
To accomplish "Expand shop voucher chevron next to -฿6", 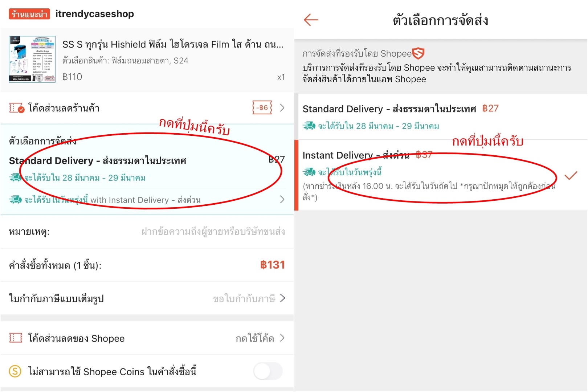I will point(282,108).
